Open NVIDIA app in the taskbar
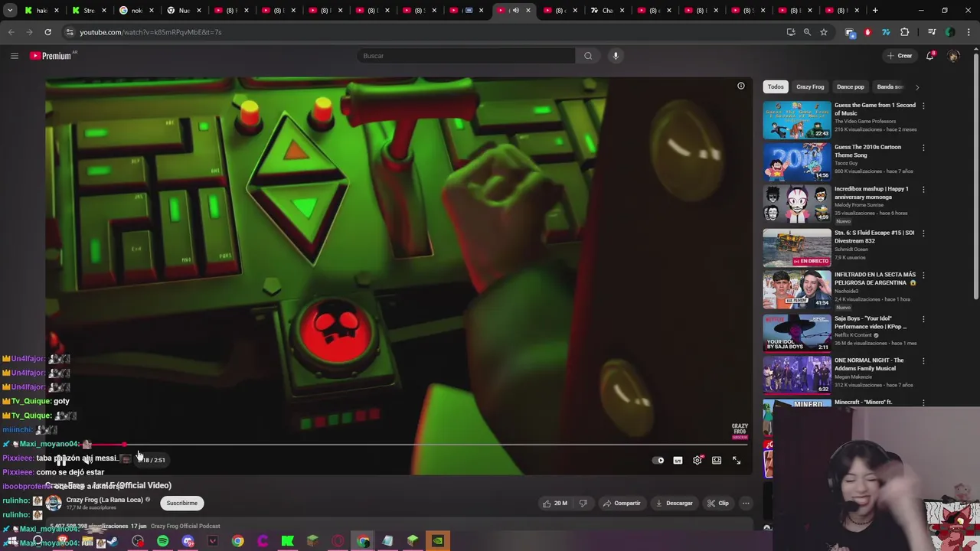 [x=437, y=541]
